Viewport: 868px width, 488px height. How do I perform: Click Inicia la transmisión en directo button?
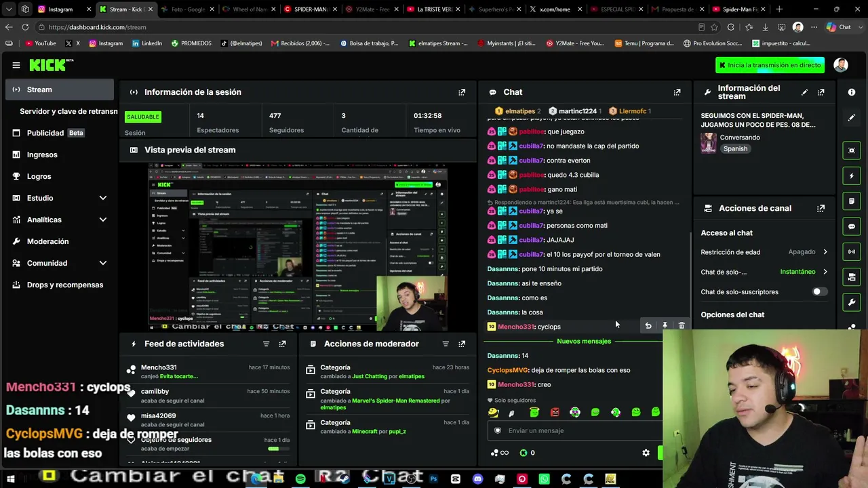pos(770,65)
